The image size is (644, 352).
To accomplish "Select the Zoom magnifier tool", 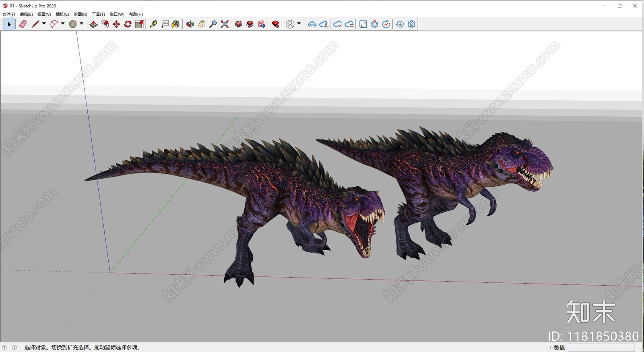I will [x=213, y=25].
